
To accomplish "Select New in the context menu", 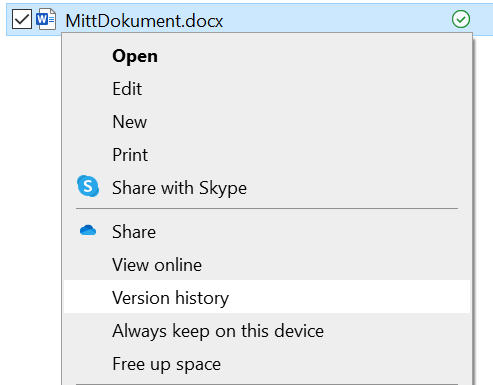I will [267, 122].
